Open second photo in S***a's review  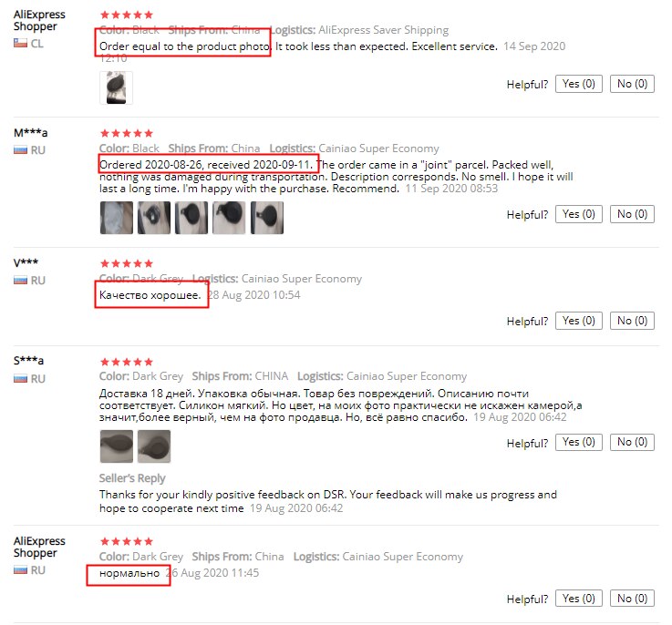coord(154,446)
